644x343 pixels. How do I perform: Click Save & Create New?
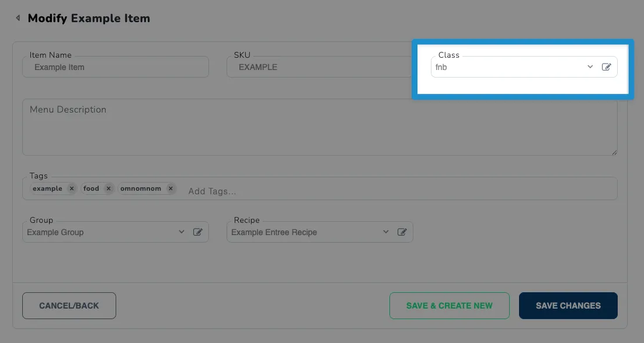pos(450,306)
